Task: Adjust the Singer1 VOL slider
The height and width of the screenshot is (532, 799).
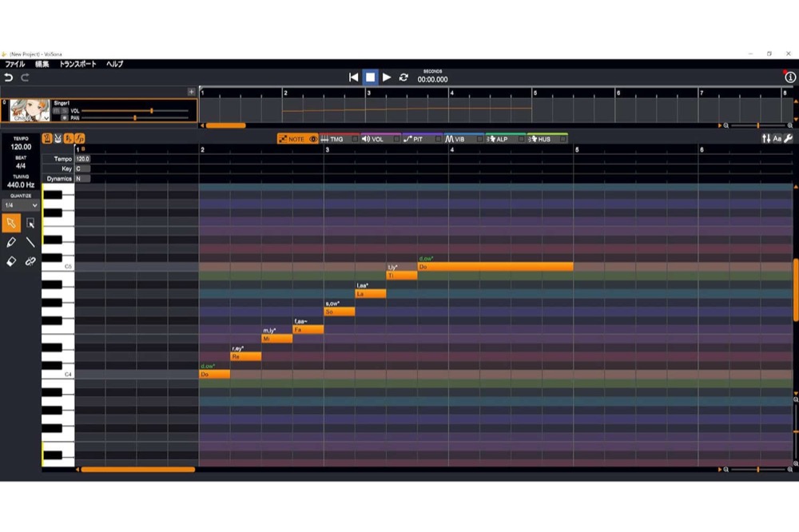Action: coord(151,111)
